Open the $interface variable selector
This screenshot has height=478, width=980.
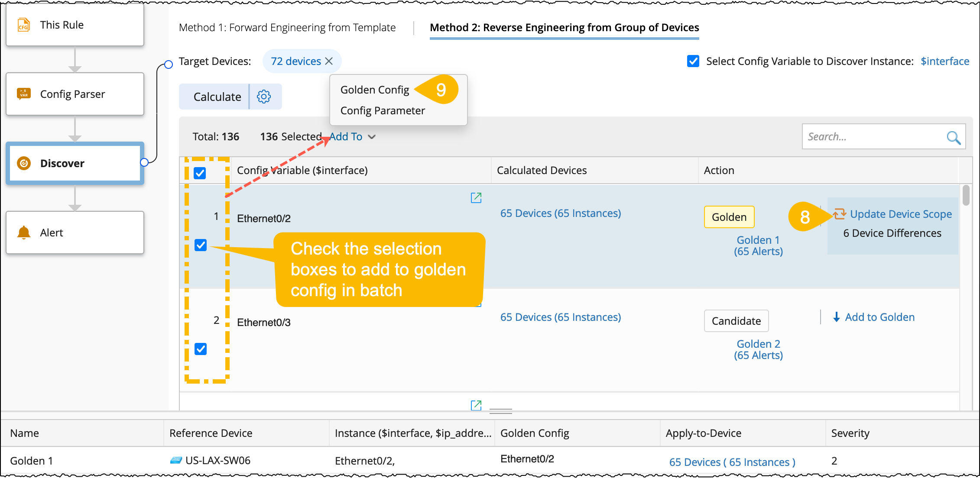coord(944,61)
